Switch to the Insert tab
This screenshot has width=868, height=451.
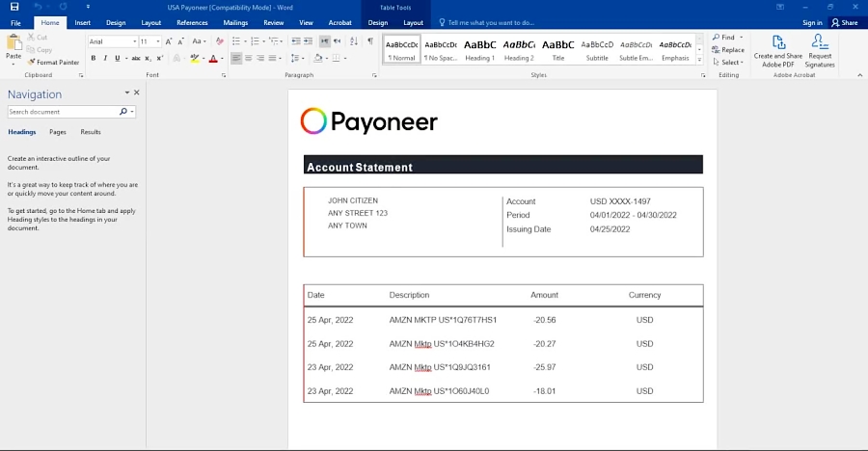pyautogui.click(x=83, y=23)
